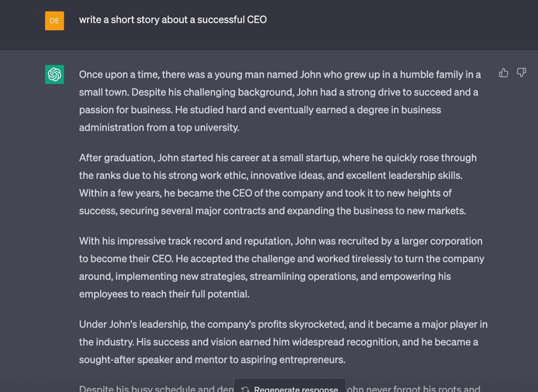Click the phrase "sought-after" in the story

click(107, 360)
